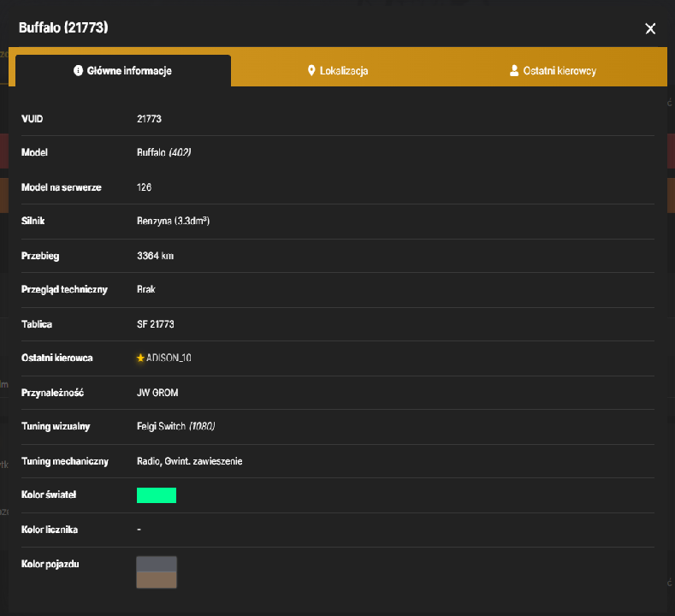Click the Tuning mechaniczny label
The image size is (675, 616).
pyautogui.click(x=65, y=461)
